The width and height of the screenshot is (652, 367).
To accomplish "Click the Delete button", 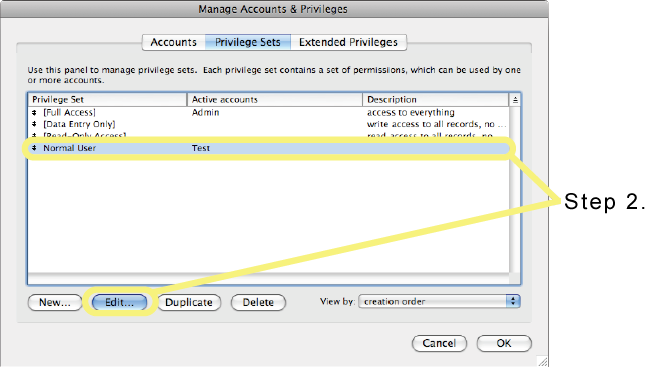I will tap(258, 302).
